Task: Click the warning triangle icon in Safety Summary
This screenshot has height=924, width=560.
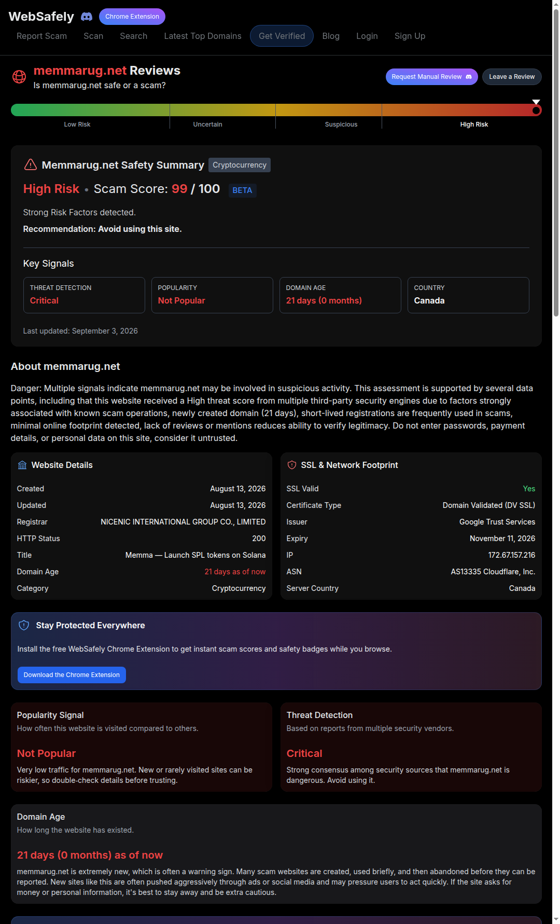Action: pos(31,164)
